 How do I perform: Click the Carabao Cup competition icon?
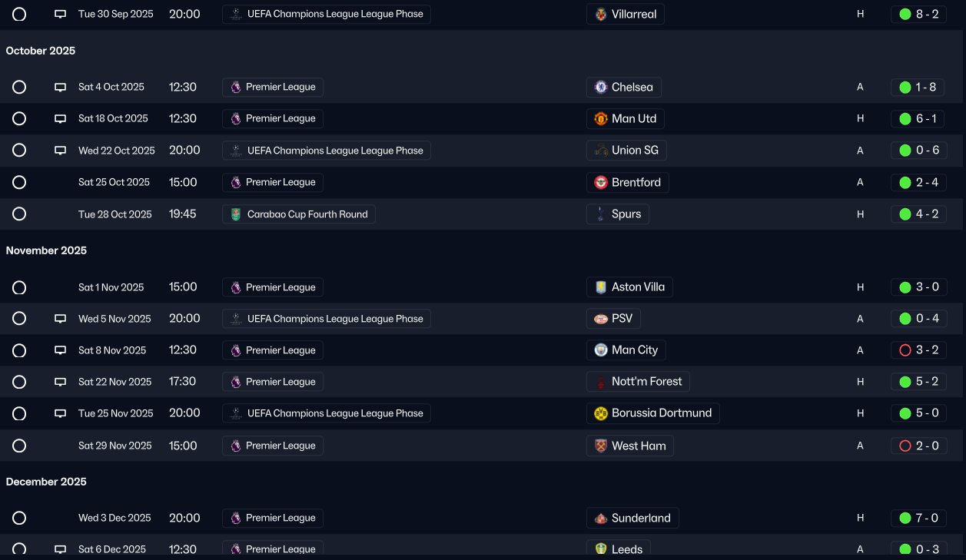[235, 214]
